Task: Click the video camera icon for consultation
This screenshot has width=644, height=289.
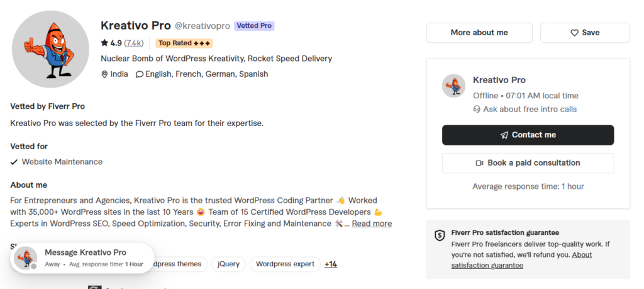Action: click(x=479, y=163)
